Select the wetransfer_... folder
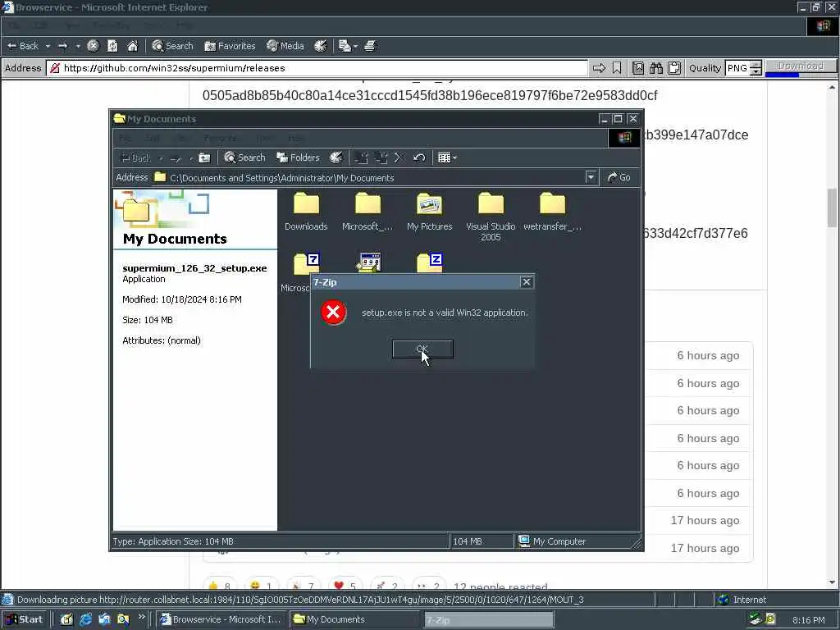 [x=552, y=212]
